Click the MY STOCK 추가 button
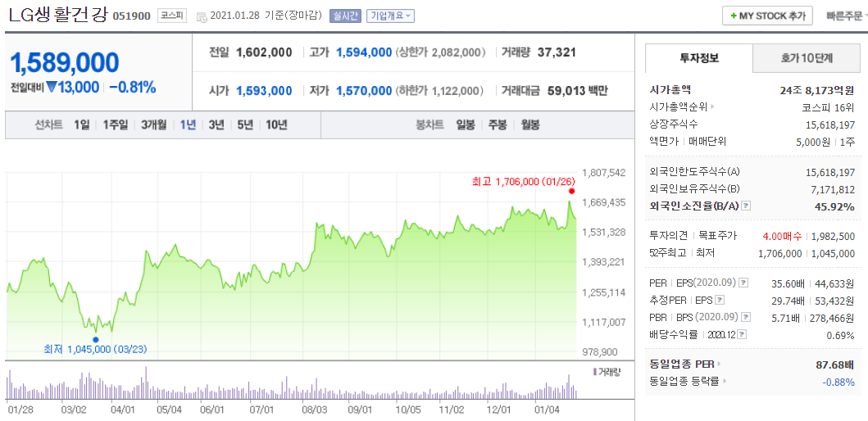The image size is (868, 421). click(x=767, y=16)
